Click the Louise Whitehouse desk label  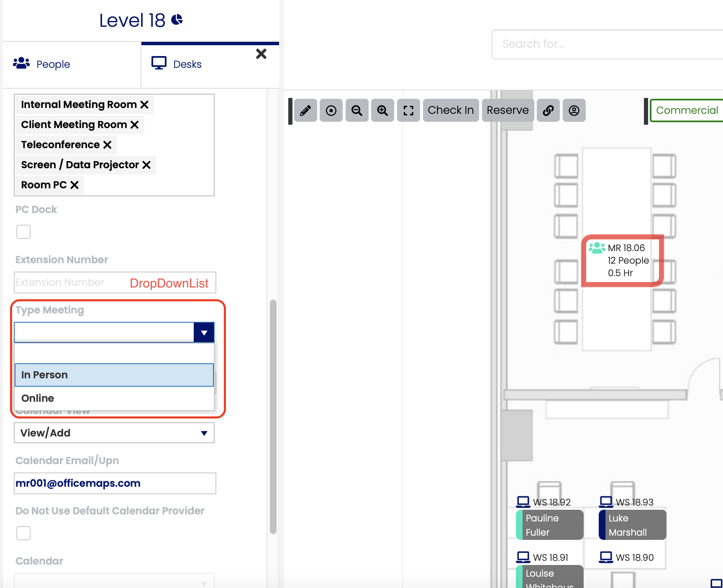point(550,577)
